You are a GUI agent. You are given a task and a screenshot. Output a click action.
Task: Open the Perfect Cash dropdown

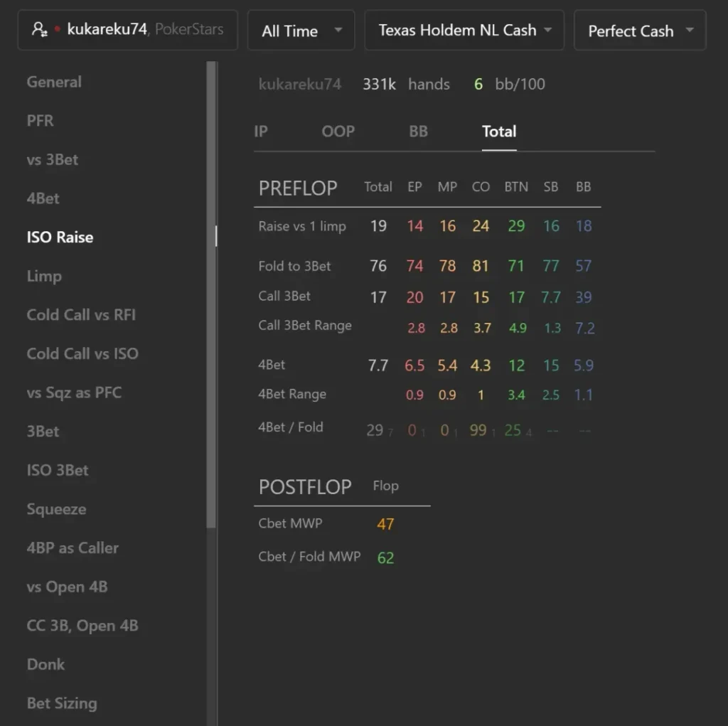[x=640, y=31]
